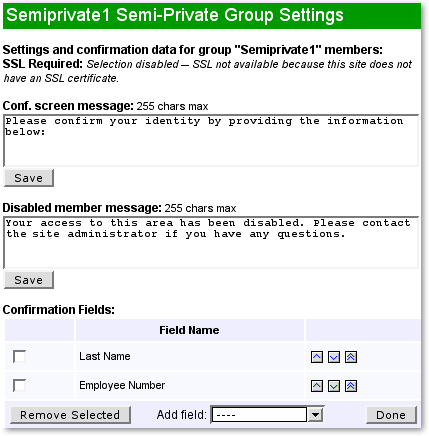Move Last Name field up one position
Viewport: 429px width, 436px height.
point(317,357)
